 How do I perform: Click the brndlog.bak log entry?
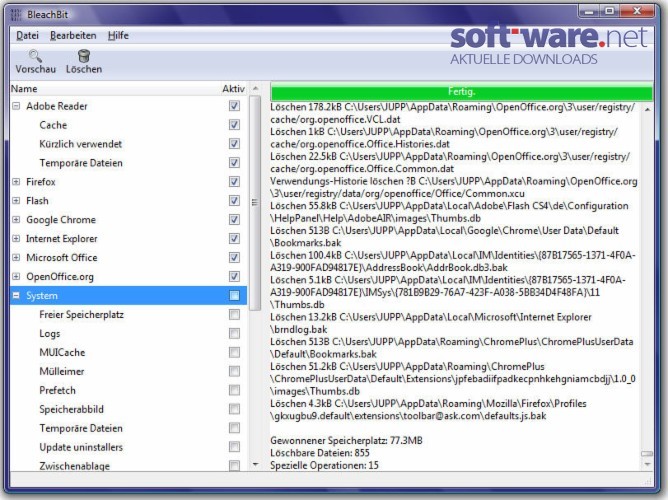coord(431,323)
